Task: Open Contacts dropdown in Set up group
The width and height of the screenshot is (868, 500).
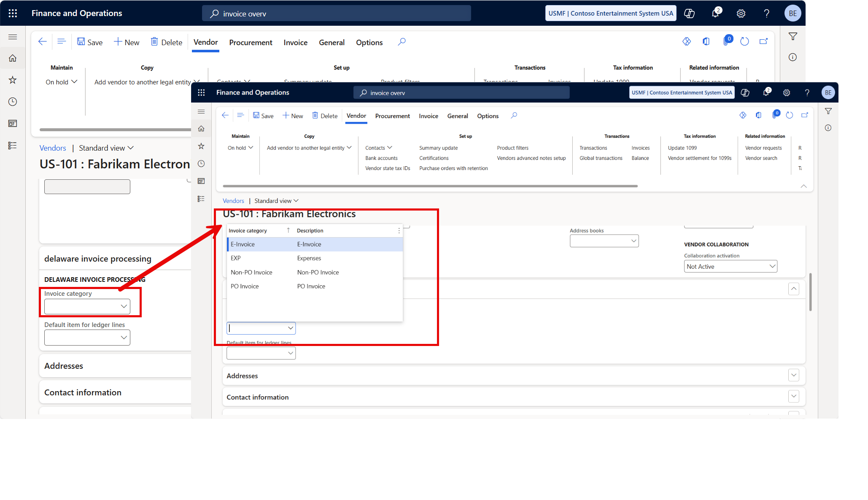Action: [x=379, y=148]
